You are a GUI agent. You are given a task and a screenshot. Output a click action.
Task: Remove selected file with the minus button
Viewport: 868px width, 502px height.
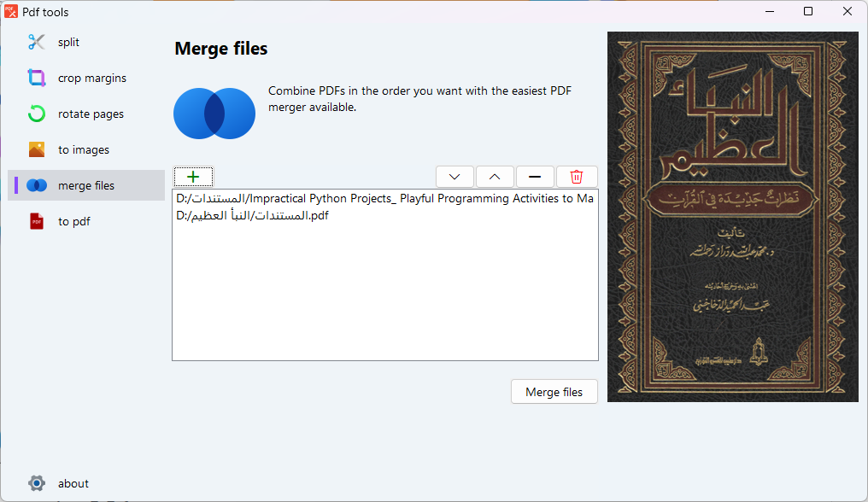click(x=535, y=177)
